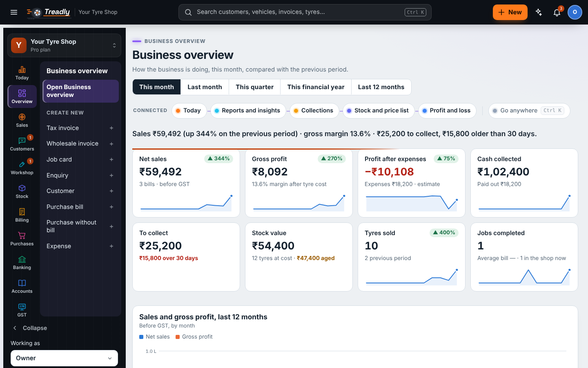Click the Go anywhere shortcut button
This screenshot has height=368, width=588.
point(529,111)
